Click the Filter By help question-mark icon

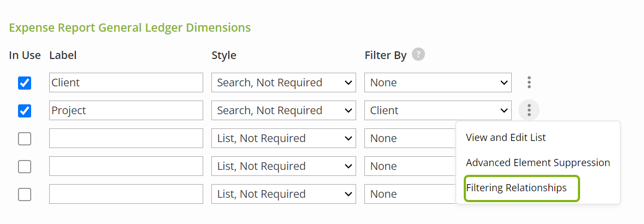coord(418,54)
